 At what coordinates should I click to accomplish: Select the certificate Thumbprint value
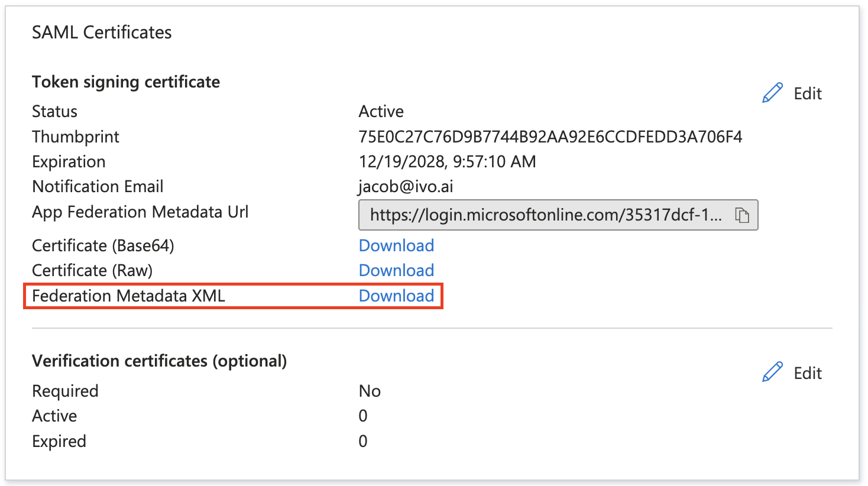551,137
